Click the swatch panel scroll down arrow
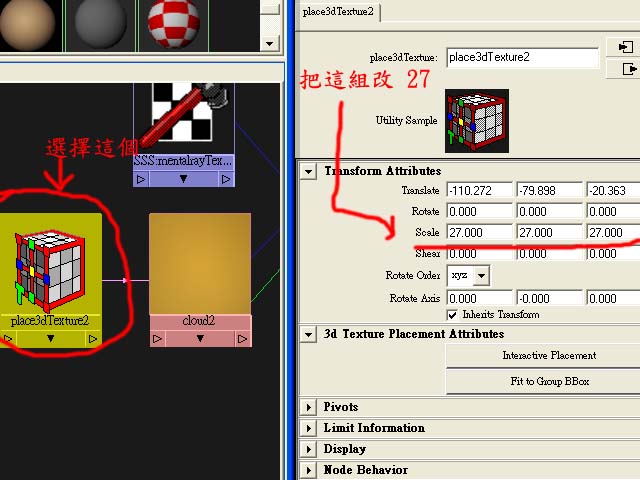Screen dimensions: 640x480 (x=269, y=43)
